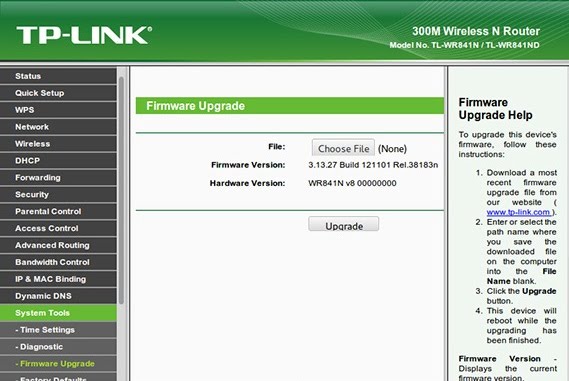Click the File: label
The height and width of the screenshot is (381, 569).
(277, 147)
